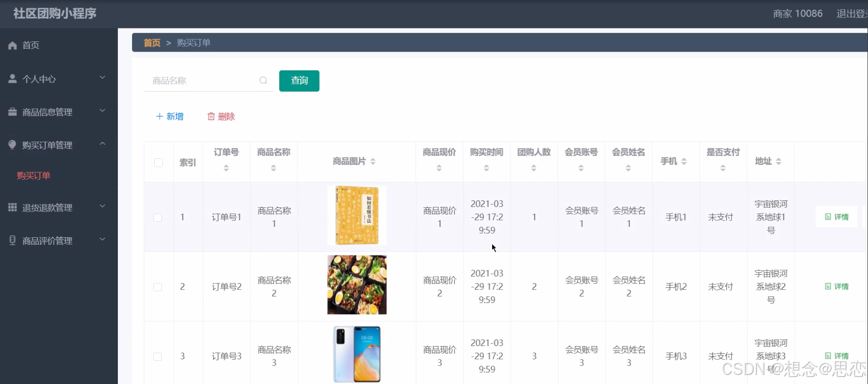Open 详情 for 订单号3
The height and width of the screenshot is (384, 868).
(x=837, y=356)
